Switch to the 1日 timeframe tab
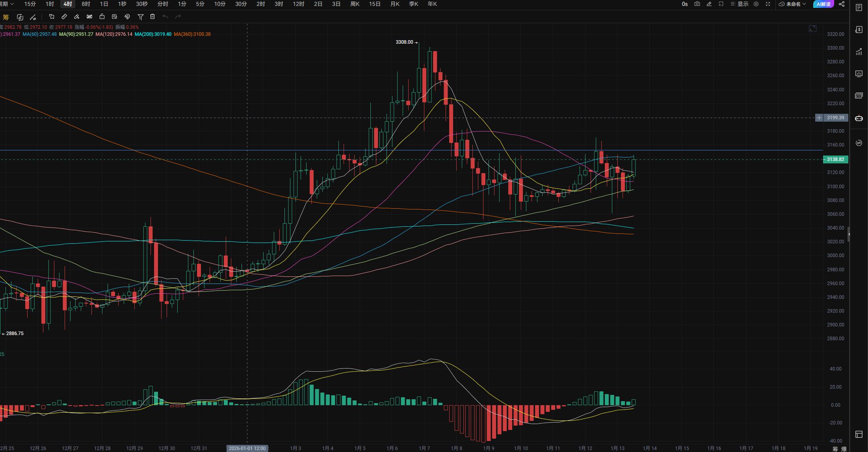 point(104,4)
